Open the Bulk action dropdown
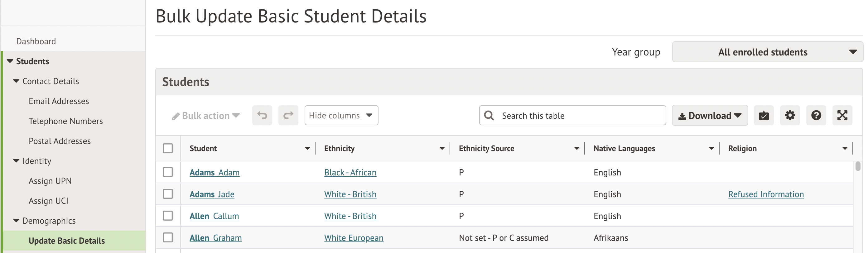Viewport: 868px width, 253px height. tap(206, 116)
